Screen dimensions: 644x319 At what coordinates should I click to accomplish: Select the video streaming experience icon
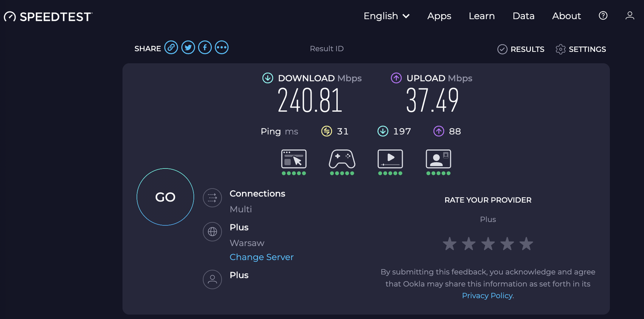(x=390, y=159)
